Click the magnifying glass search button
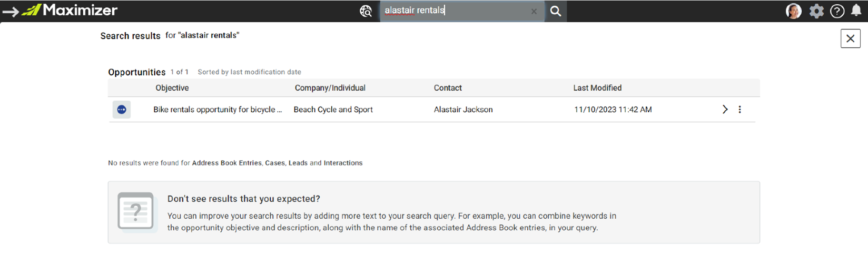Image resolution: width=868 pixels, height=254 pixels. click(x=556, y=11)
